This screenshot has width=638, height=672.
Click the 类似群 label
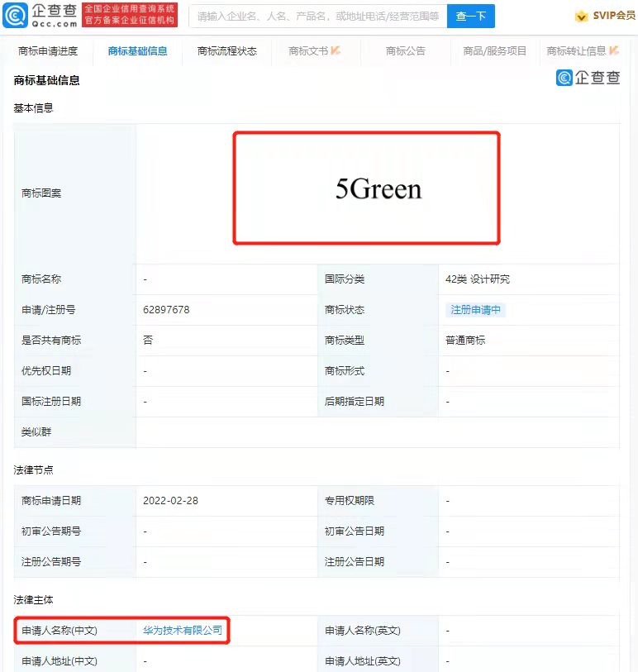pos(36,432)
